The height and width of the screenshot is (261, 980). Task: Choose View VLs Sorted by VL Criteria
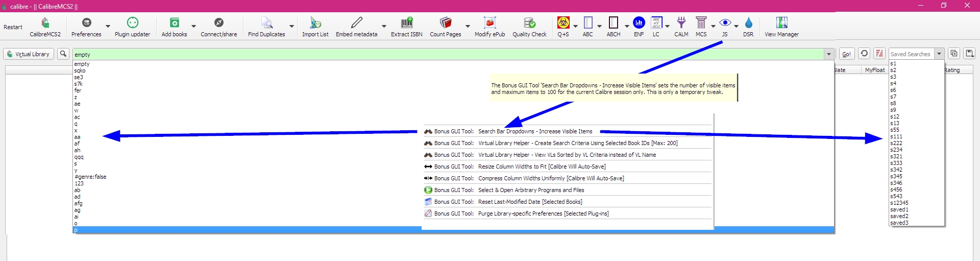coord(567,155)
